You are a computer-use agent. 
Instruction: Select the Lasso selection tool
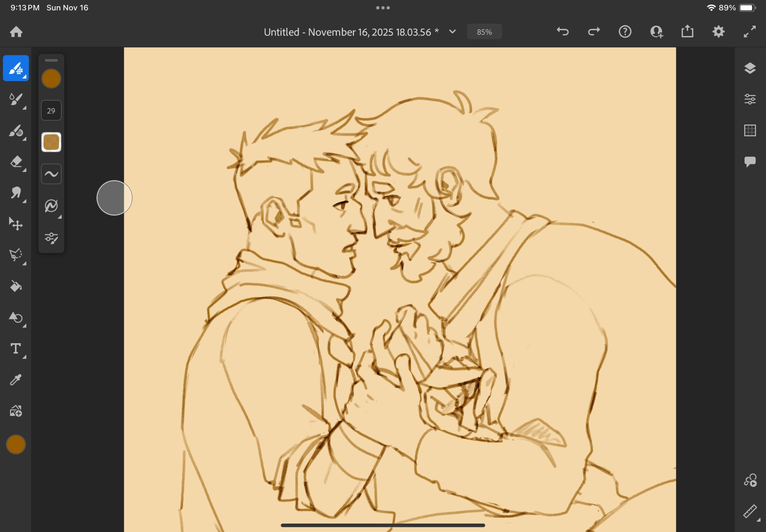(x=16, y=255)
